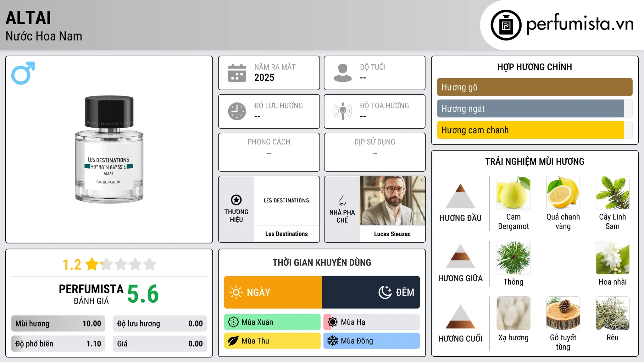Click the sillage icon for Độ Toả Hương
The width and height of the screenshot is (644, 362).
[x=342, y=111]
